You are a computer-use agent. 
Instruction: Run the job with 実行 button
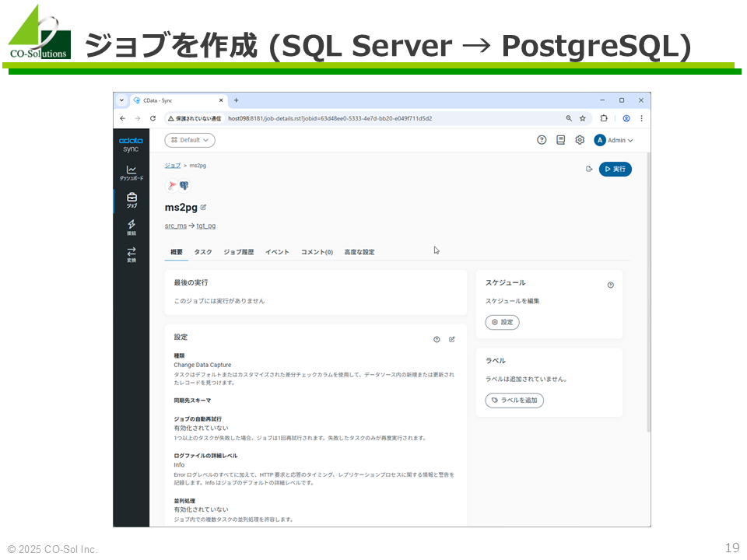[615, 169]
